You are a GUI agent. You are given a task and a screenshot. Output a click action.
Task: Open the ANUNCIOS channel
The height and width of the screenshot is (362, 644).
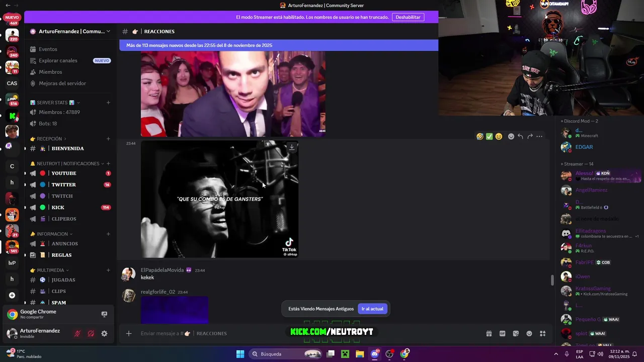pyautogui.click(x=70, y=243)
